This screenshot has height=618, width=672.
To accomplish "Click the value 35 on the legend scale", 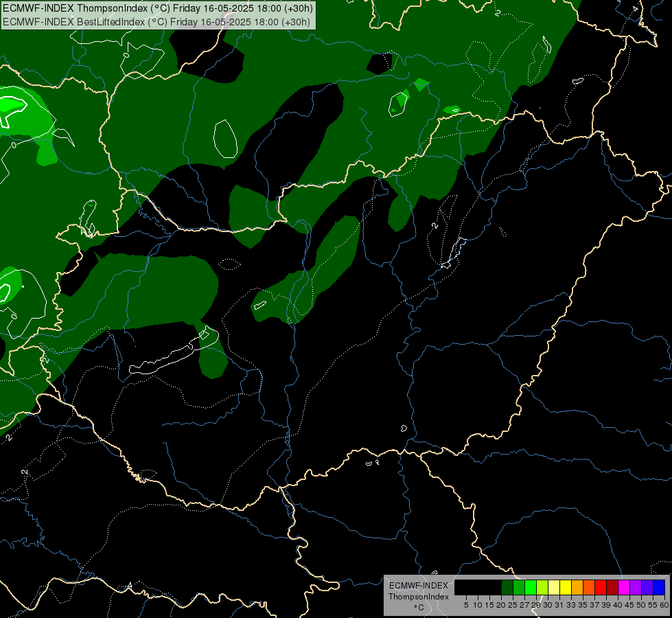I will coord(583,605).
